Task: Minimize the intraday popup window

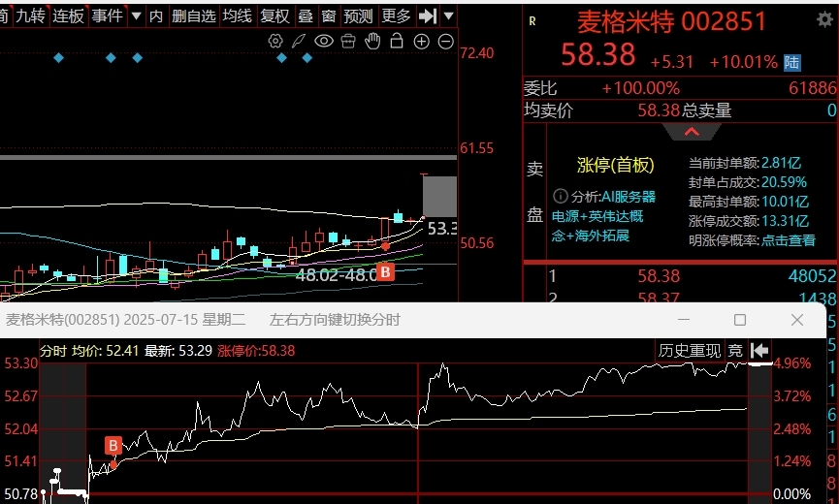Action: (683, 320)
